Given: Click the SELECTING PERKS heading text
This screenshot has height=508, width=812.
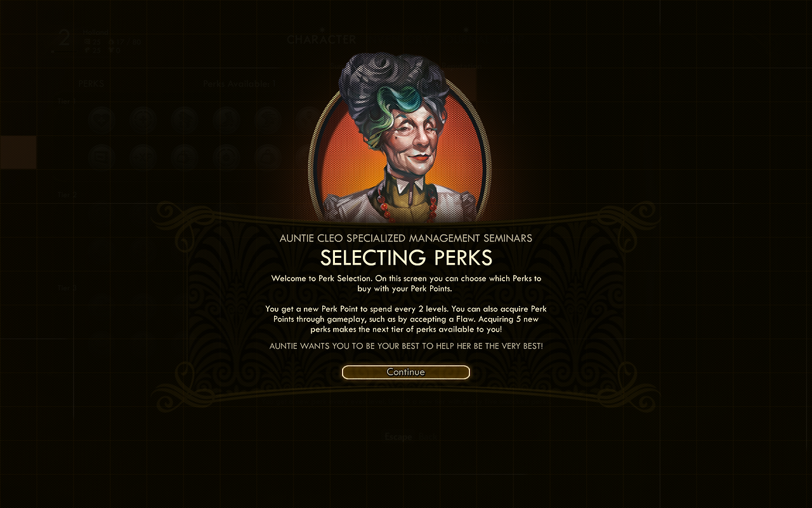Looking at the screenshot, I should pyautogui.click(x=406, y=258).
